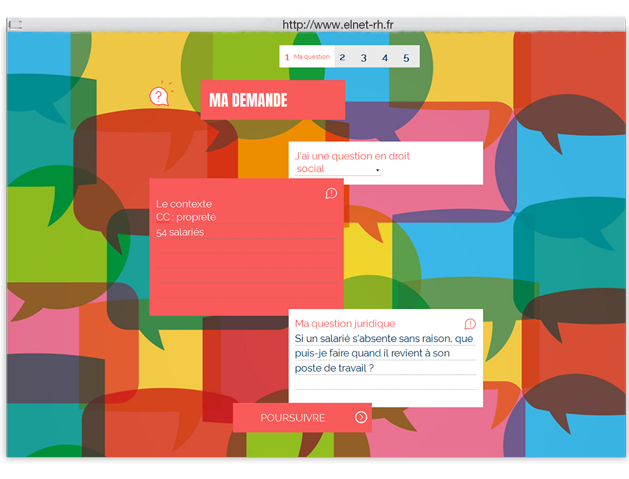
Task: Go to step 5
Action: point(406,58)
